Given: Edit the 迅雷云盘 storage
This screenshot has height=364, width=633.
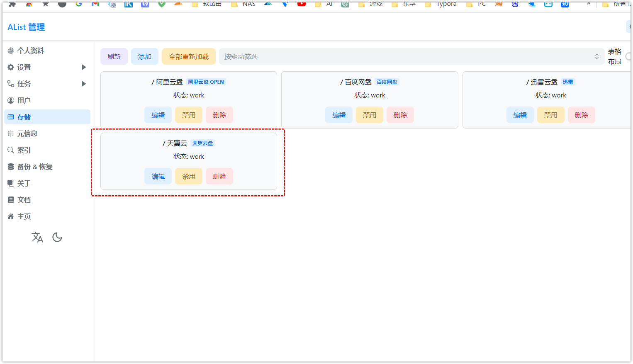Looking at the screenshot, I should point(520,115).
